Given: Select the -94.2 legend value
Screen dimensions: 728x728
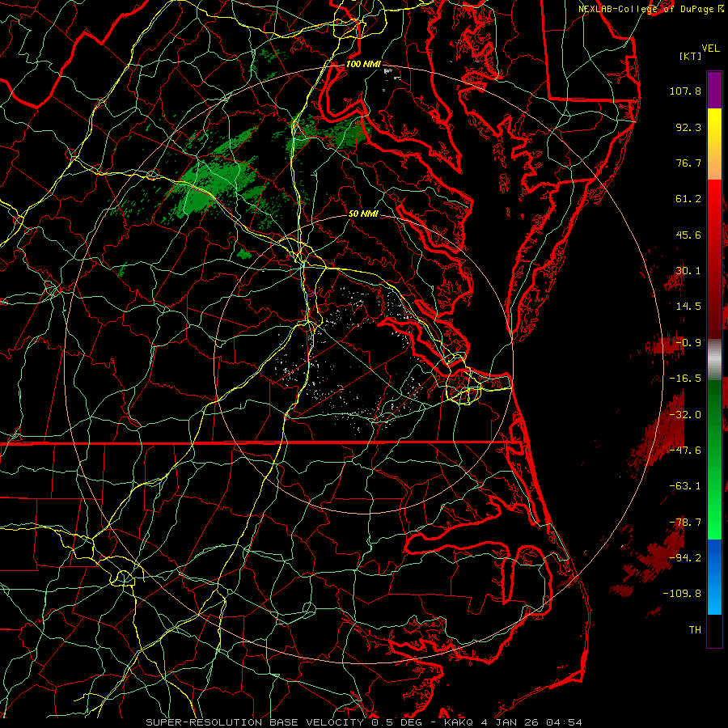Looking at the screenshot, I should (685, 557).
